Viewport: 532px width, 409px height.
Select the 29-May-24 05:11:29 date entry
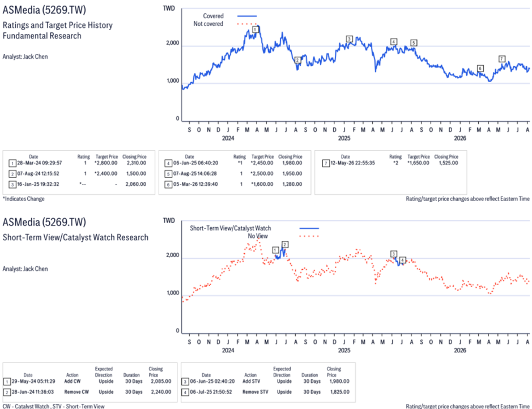click(33, 382)
